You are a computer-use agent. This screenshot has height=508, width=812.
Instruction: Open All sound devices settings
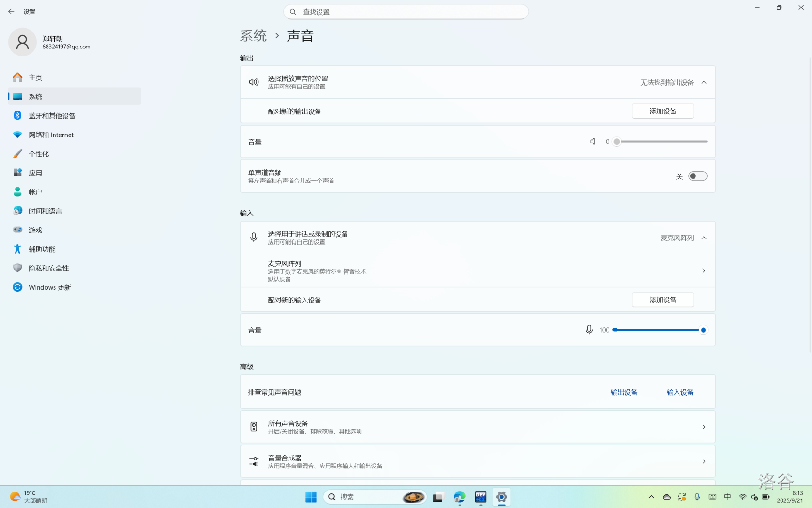(477, 427)
